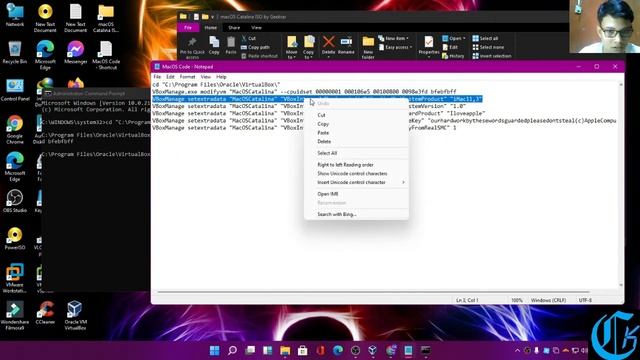Image resolution: width=640 pixels, height=360 pixels.
Task: Click Copy path in File Explorer ribbon
Action: (255, 47)
